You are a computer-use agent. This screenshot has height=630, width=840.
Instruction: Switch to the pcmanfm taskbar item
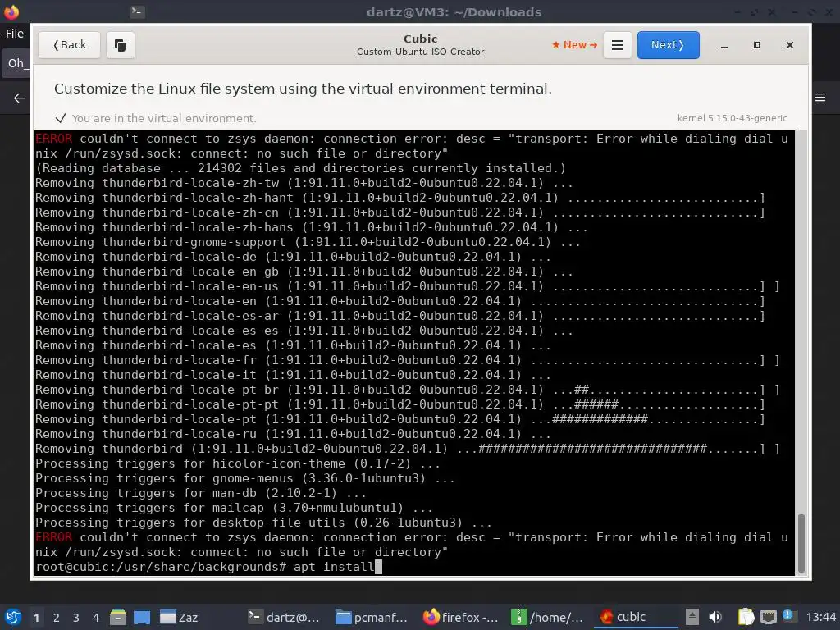[372, 617]
